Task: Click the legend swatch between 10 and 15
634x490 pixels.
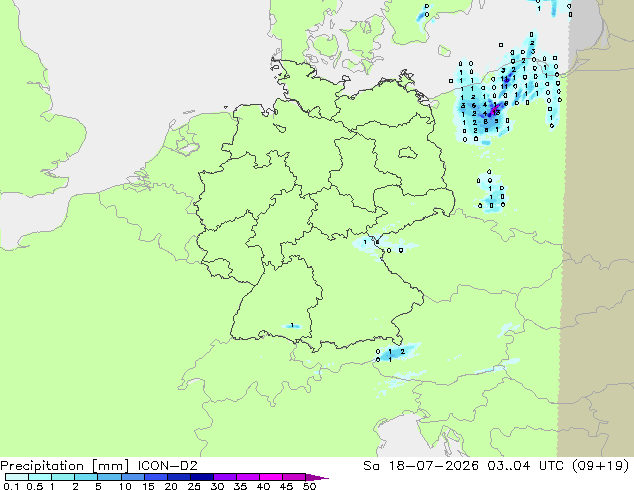Action: tap(132, 477)
